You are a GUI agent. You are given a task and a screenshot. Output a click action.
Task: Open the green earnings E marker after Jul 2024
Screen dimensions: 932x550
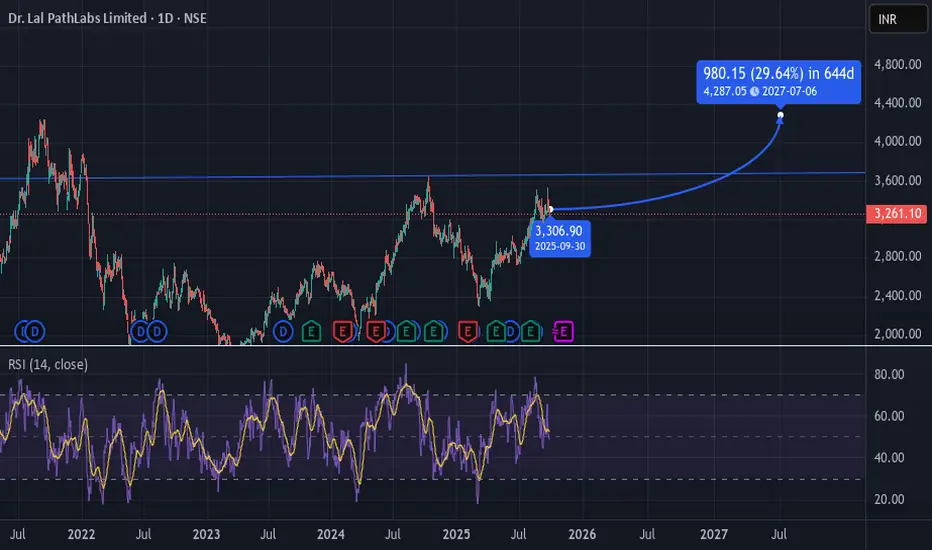[x=407, y=331]
